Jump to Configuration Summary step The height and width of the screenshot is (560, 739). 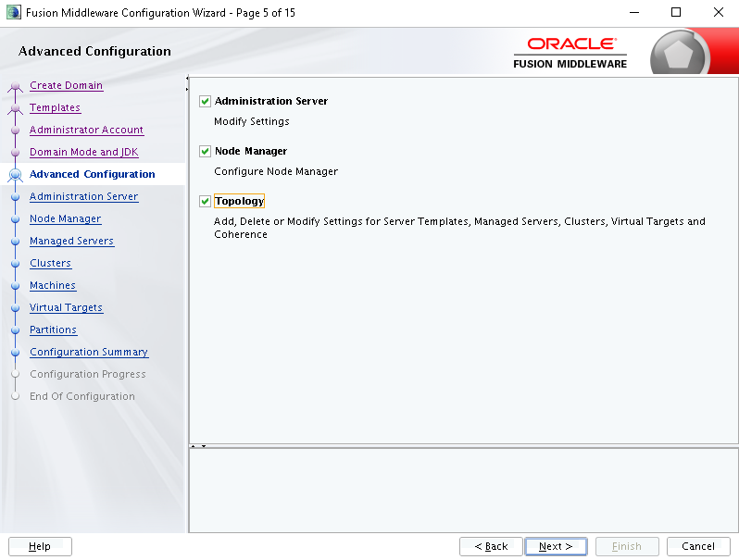[x=89, y=353]
